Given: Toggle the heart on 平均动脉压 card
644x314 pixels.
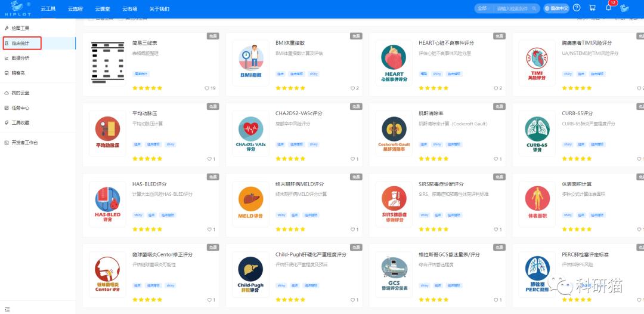Looking at the screenshot, I should [209, 159].
